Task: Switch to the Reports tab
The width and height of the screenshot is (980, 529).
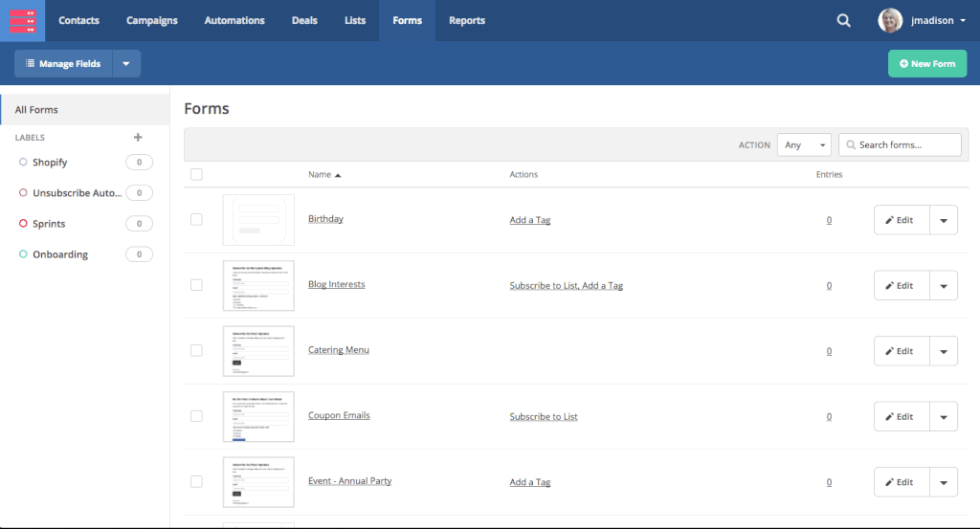Action: (x=467, y=20)
